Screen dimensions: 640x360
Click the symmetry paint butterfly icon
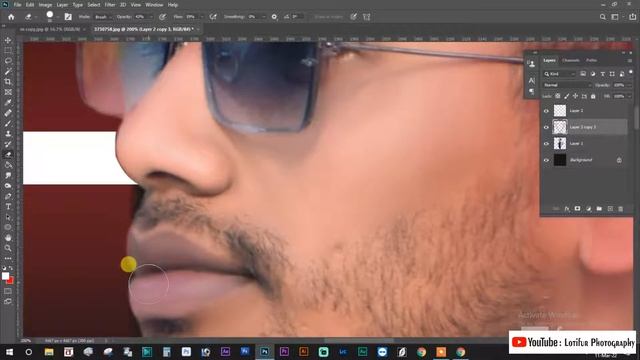tap(367, 17)
